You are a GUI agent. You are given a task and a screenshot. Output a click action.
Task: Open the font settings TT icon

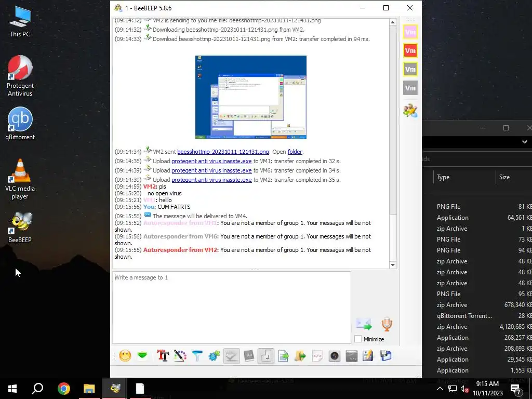coord(163,355)
